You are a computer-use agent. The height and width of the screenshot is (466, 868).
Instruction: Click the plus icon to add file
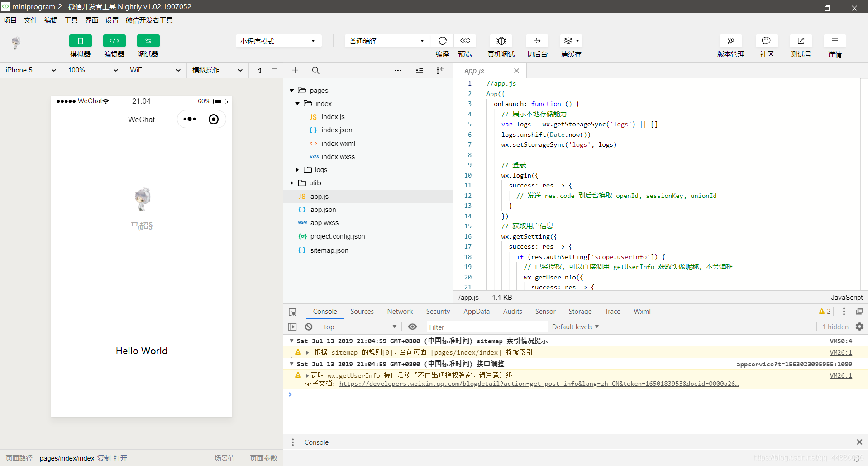tap(295, 70)
